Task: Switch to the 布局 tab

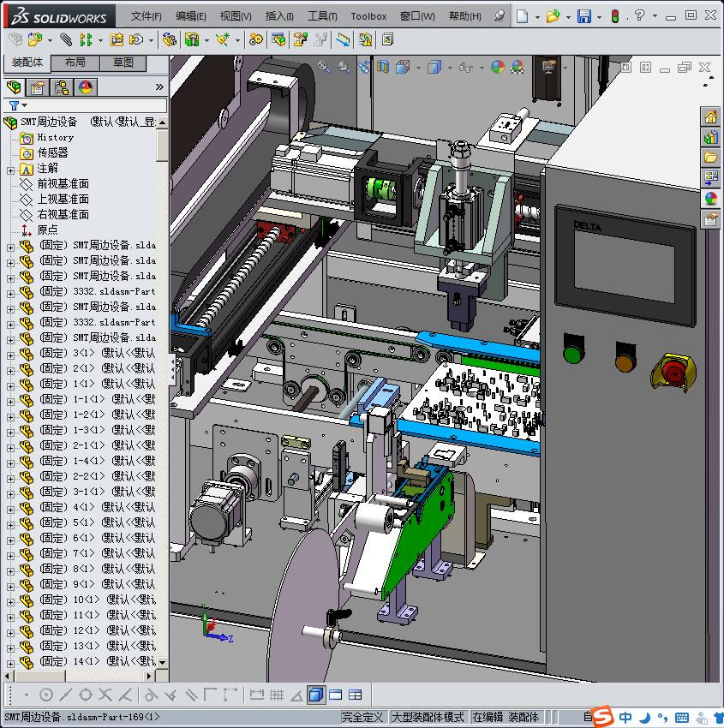Action: tap(75, 63)
